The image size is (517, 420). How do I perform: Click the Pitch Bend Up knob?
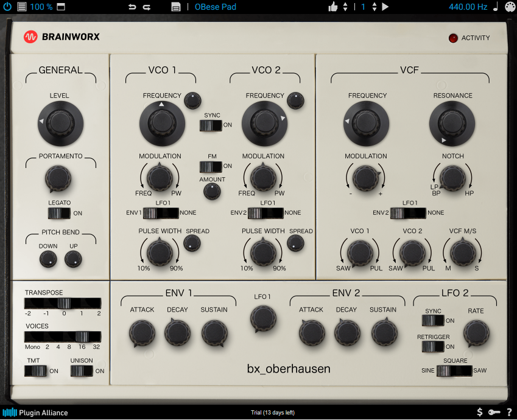[x=73, y=259]
